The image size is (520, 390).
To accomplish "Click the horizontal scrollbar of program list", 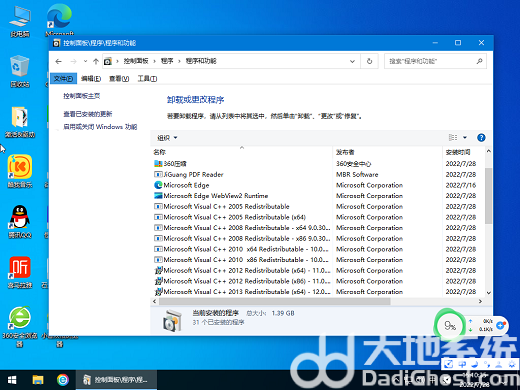I will pos(275,301).
